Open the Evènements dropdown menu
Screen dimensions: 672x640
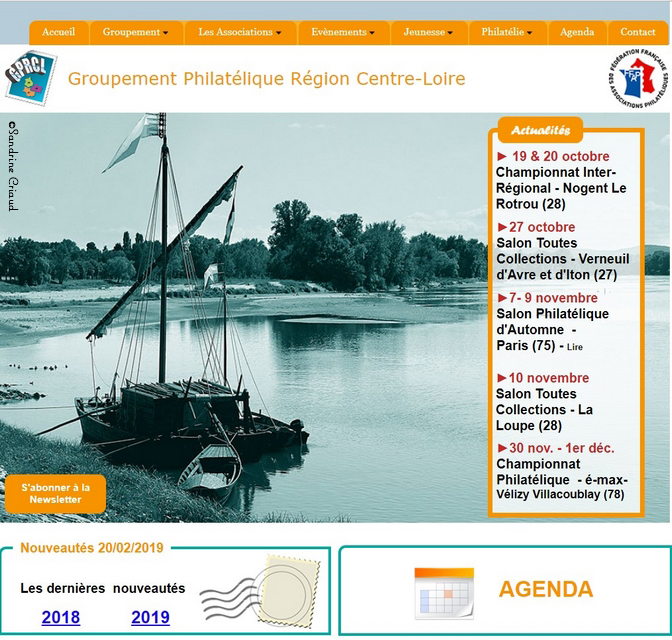[343, 32]
